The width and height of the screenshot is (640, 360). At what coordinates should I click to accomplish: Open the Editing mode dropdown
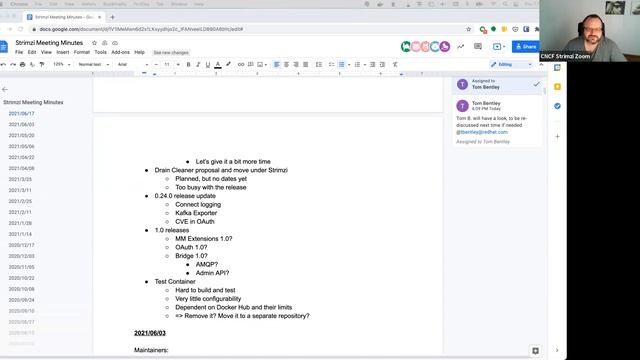coord(511,64)
